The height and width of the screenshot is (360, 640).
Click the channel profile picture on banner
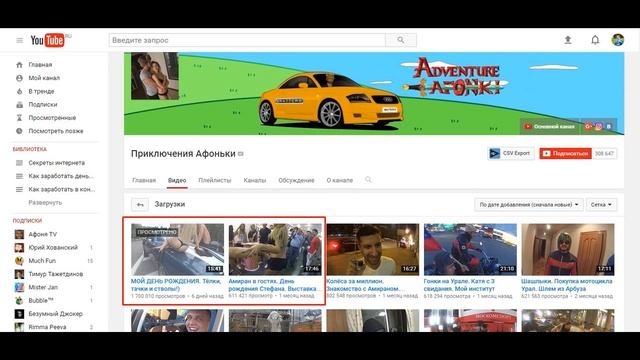(155, 76)
